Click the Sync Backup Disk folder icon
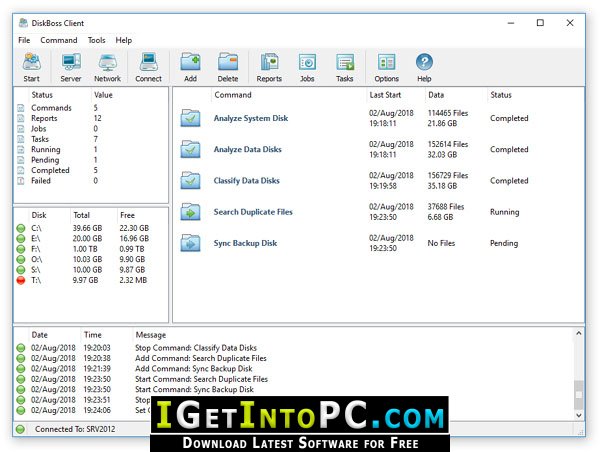 pos(191,243)
